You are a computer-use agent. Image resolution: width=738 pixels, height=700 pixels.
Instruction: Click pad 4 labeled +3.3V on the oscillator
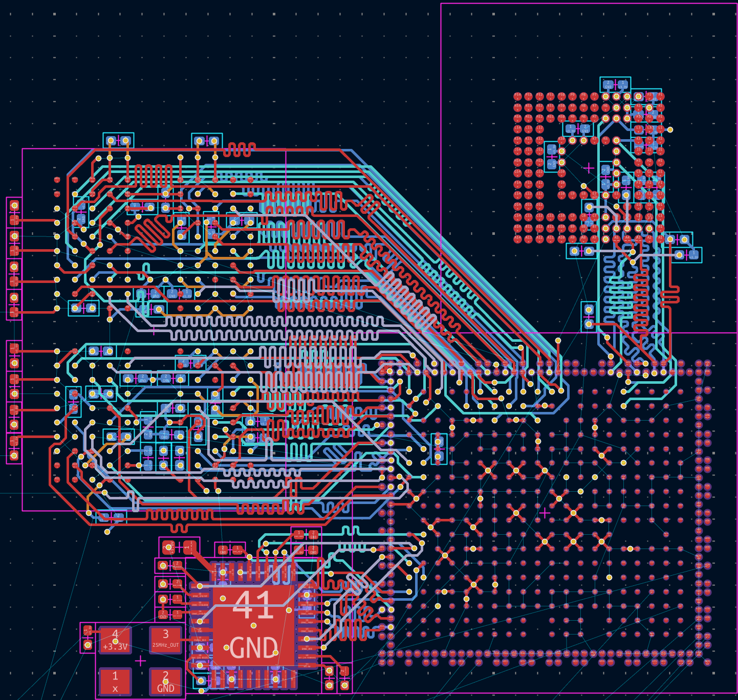tap(115, 641)
